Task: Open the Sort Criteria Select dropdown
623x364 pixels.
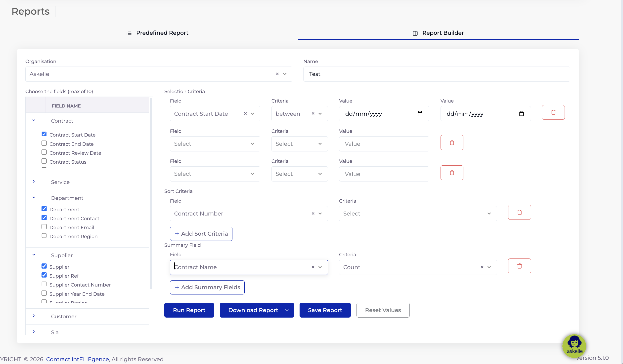Action: 418,214
